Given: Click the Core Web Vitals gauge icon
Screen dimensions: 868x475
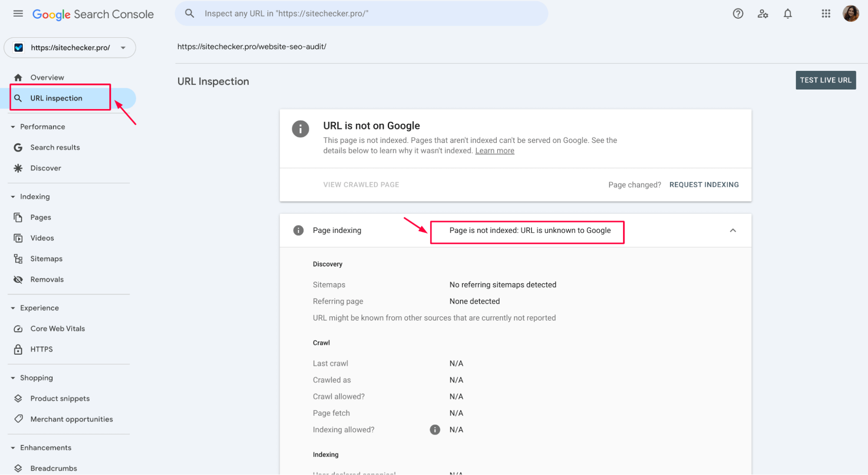Looking at the screenshot, I should pos(18,329).
